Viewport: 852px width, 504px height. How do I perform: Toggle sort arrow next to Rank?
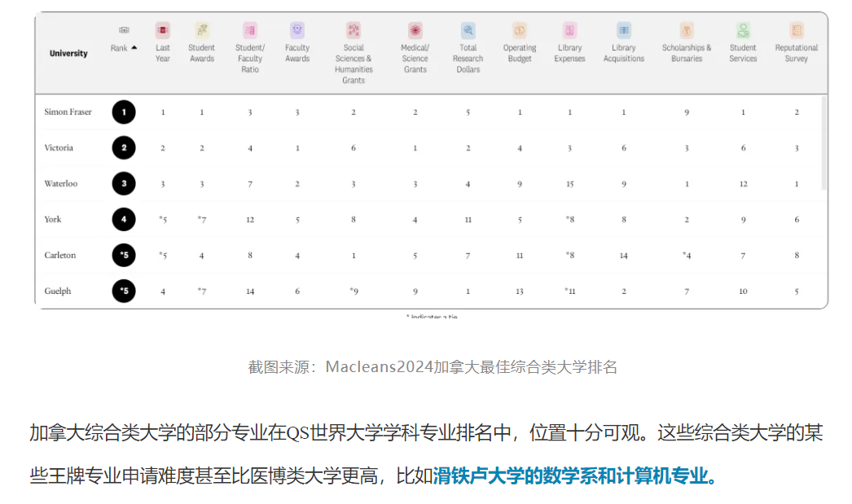(134, 48)
